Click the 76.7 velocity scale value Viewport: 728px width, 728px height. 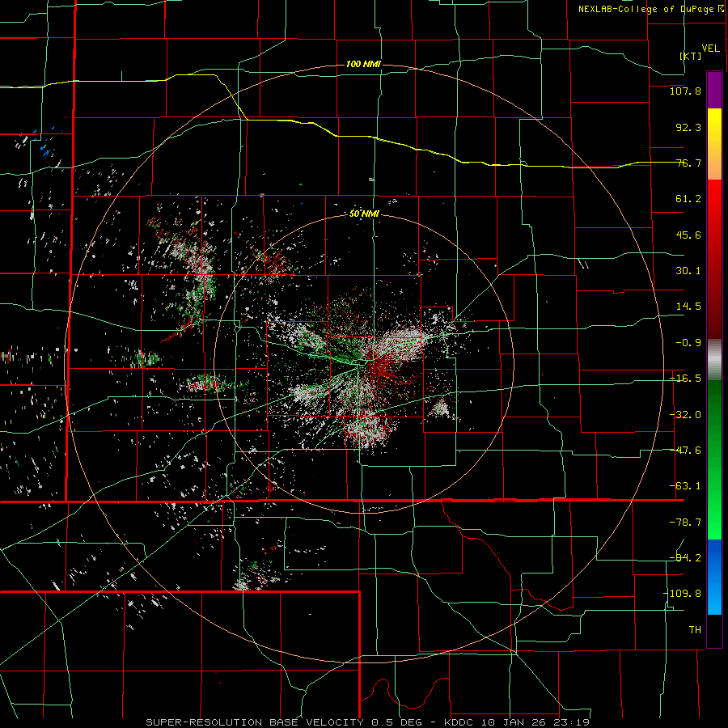[688, 163]
